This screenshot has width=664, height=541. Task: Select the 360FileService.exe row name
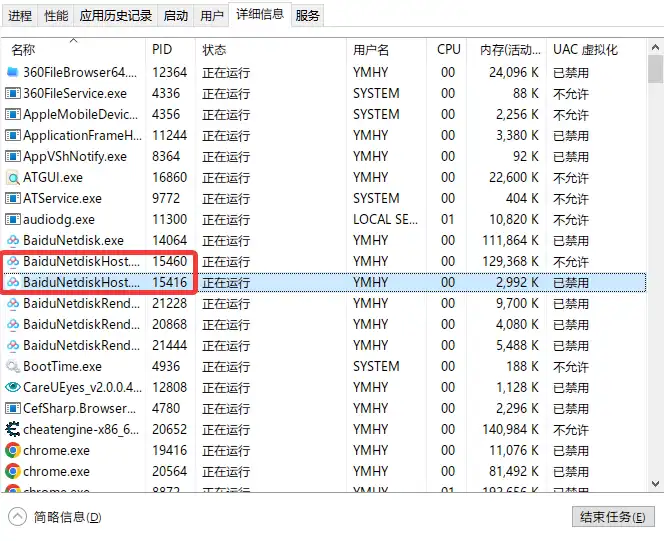click(75, 93)
